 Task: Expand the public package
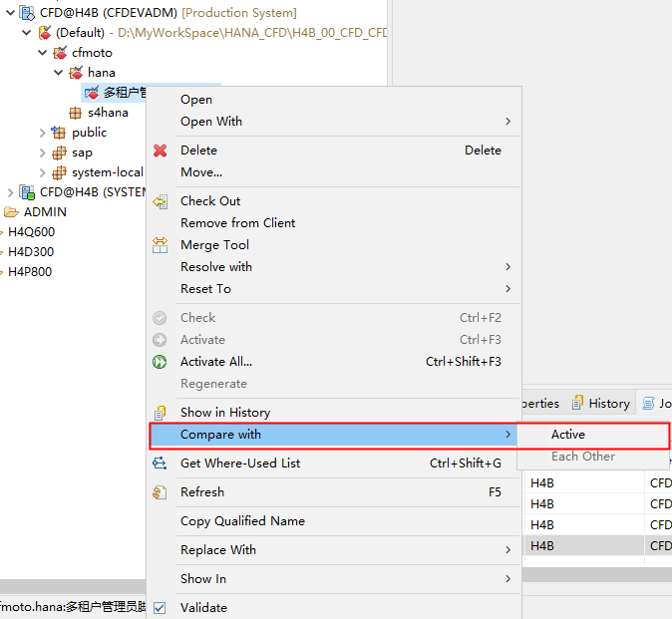pyautogui.click(x=42, y=133)
